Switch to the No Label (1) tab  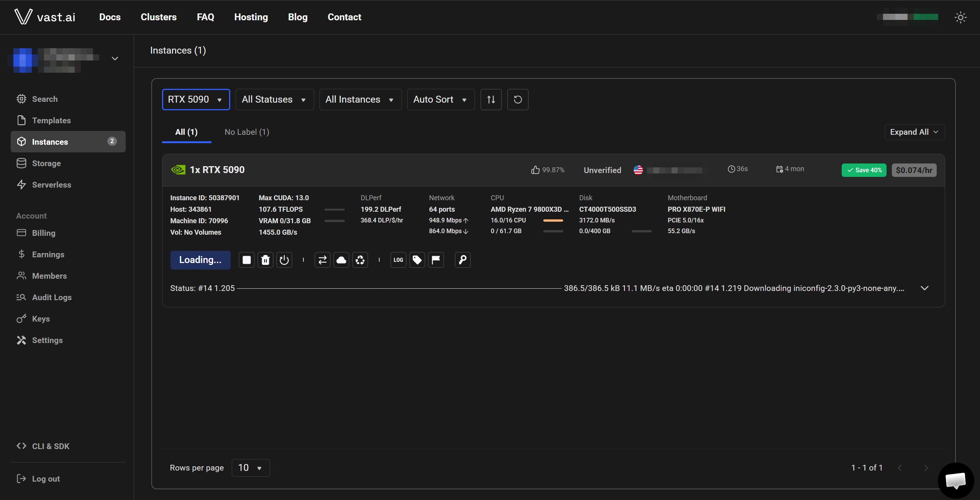(x=247, y=132)
